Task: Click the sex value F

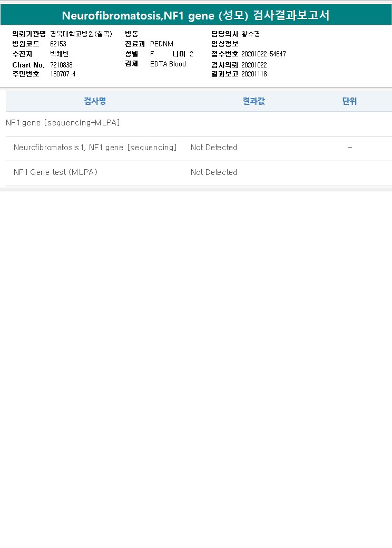Action: [152, 54]
